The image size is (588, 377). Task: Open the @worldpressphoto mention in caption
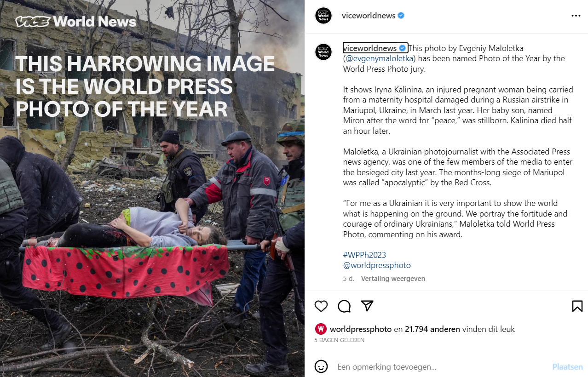pos(377,265)
